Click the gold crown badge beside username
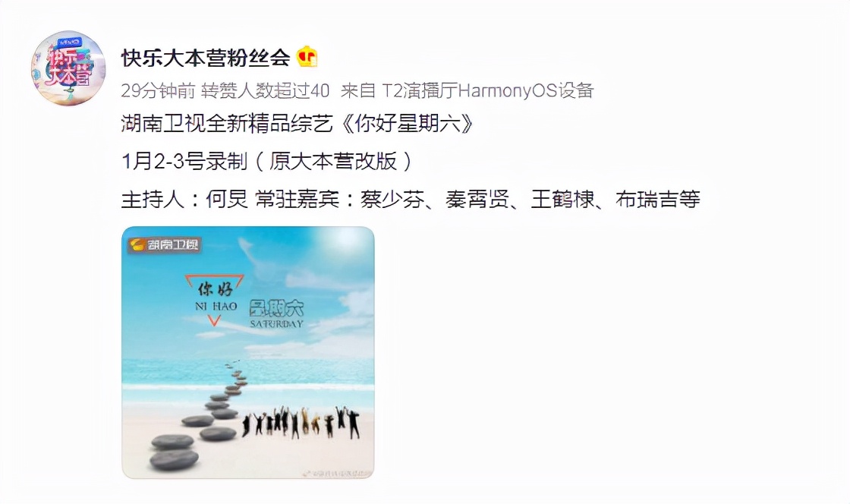This screenshot has width=850, height=504. coord(307,57)
